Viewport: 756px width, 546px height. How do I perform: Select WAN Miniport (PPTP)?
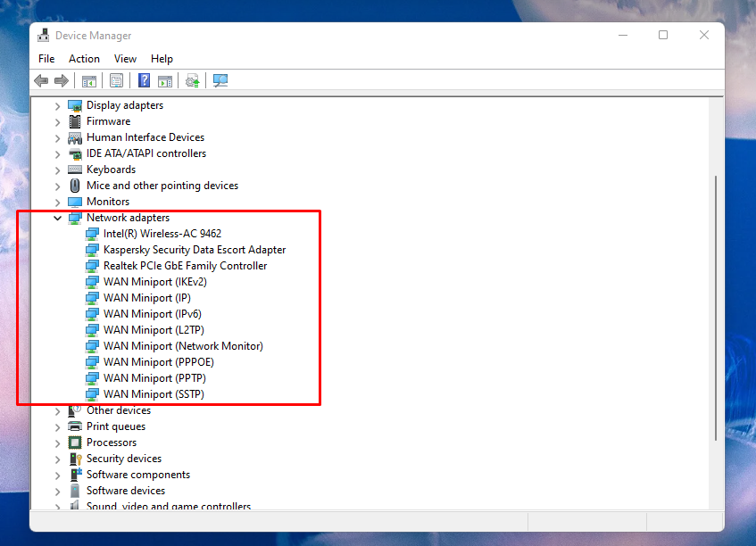click(154, 378)
